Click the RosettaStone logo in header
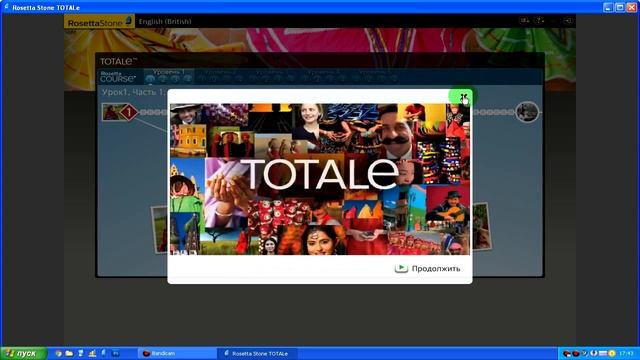 pyautogui.click(x=99, y=22)
